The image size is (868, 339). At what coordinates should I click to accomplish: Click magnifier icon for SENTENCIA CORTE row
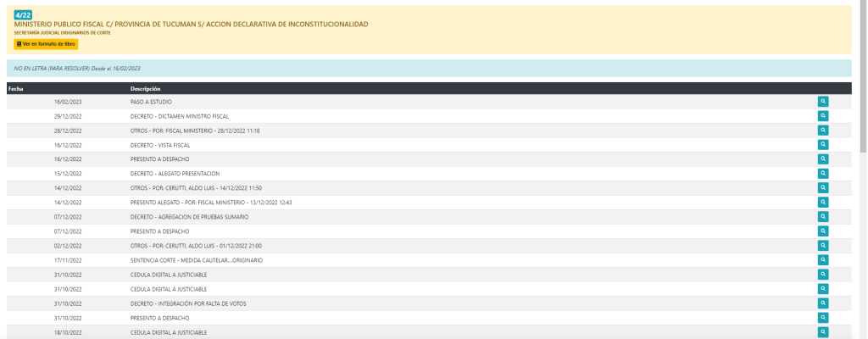pos(823,260)
